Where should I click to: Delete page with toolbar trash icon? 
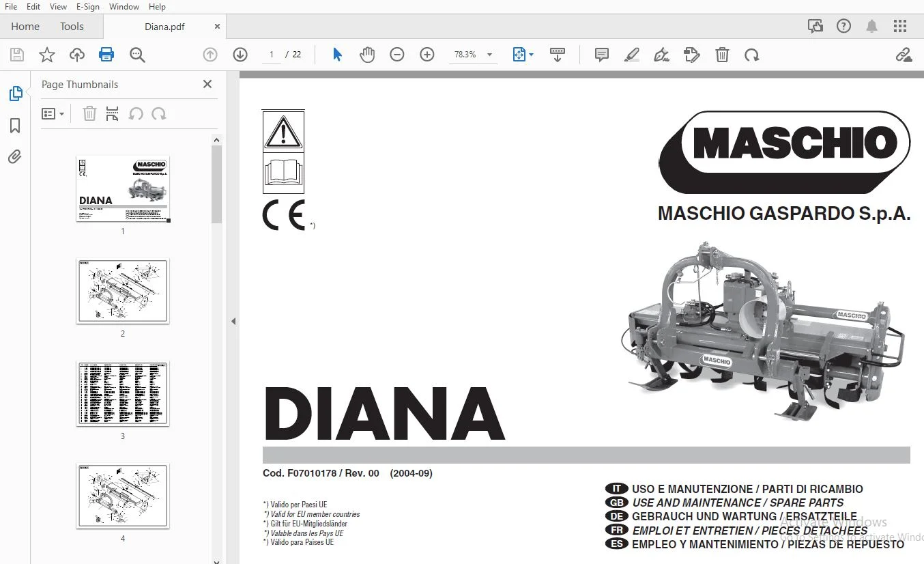click(x=722, y=55)
